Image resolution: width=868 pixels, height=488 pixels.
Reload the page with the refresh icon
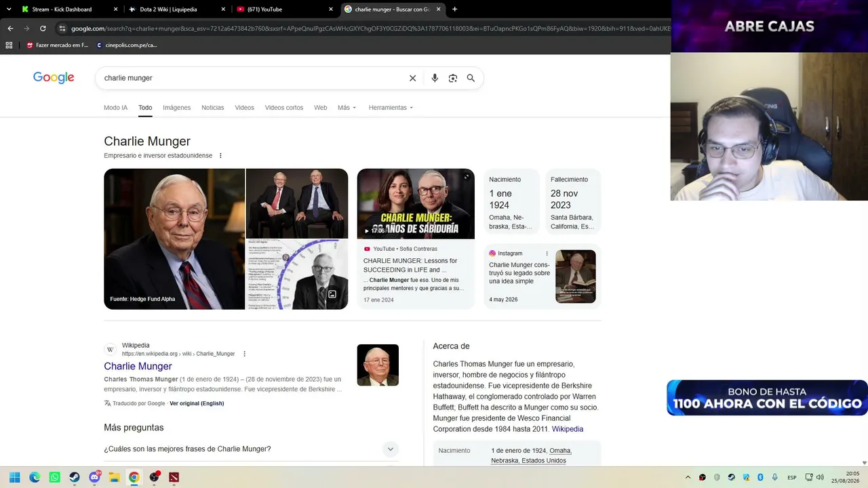click(43, 28)
